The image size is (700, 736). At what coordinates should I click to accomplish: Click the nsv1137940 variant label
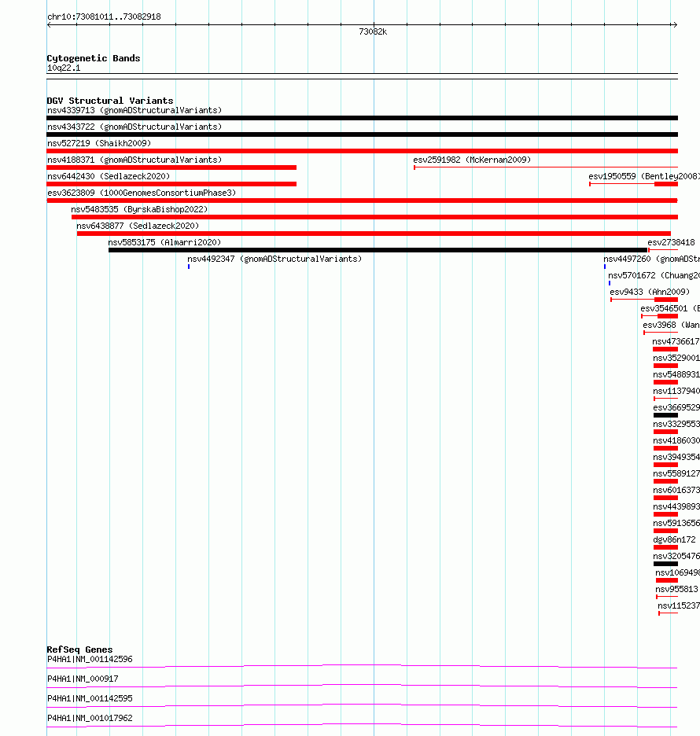click(676, 391)
